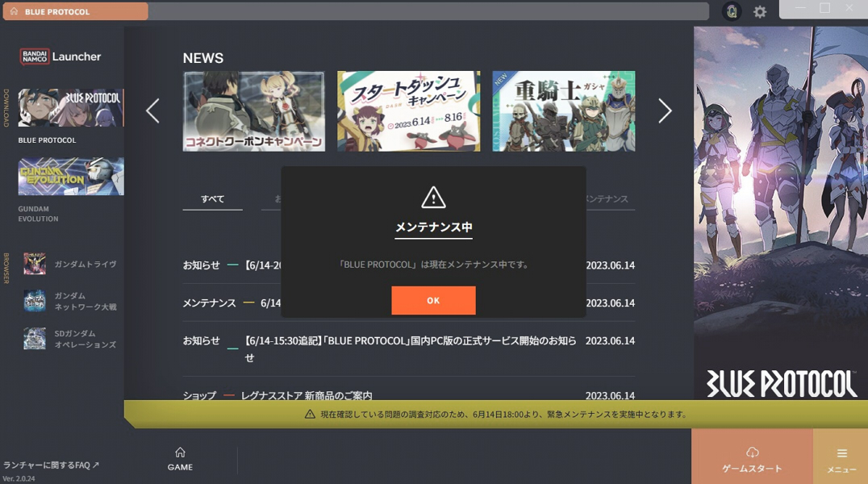This screenshot has height=484, width=868.
Task: Minimize the launcher window
Action: coord(800,8)
